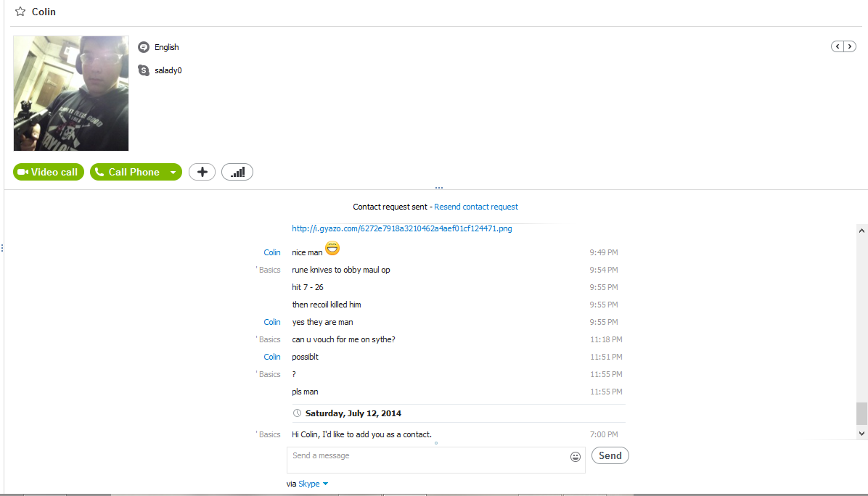
Task: Select message 'then recoil killed him'
Action: [x=327, y=305]
